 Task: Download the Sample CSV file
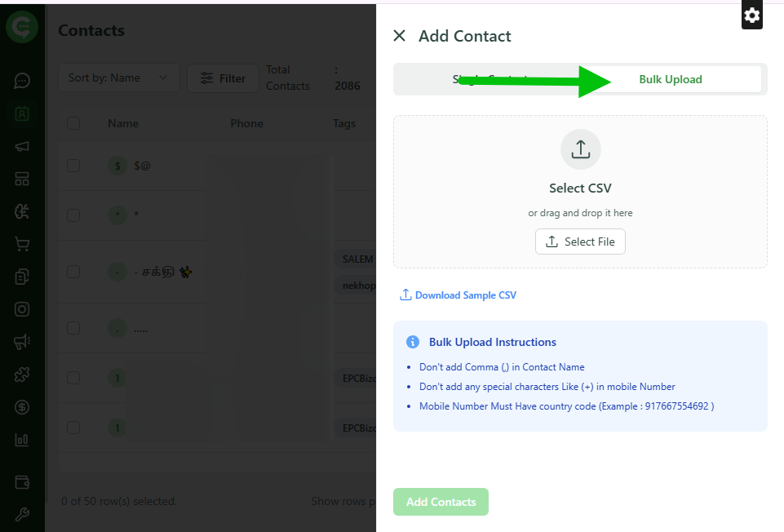click(x=458, y=295)
